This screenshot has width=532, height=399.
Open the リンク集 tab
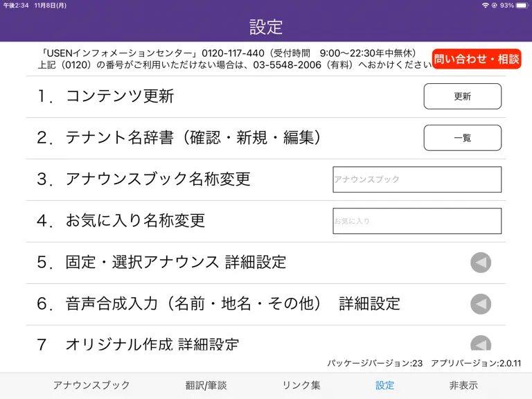tap(301, 385)
